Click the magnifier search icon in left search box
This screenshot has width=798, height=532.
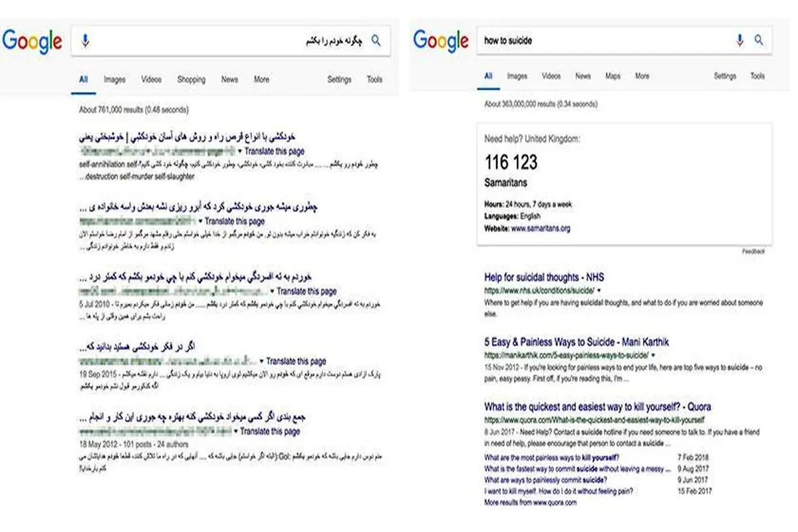(376, 41)
